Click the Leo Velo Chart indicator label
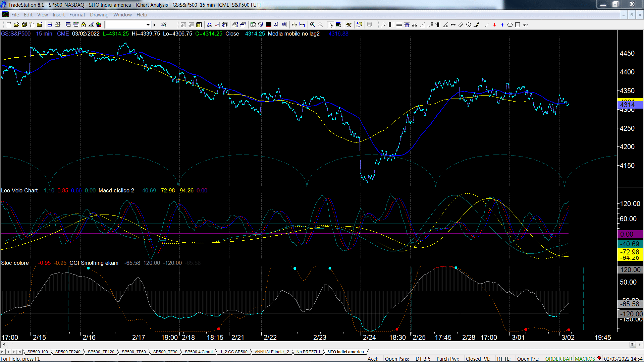The width and height of the screenshot is (644, 362). (19, 190)
